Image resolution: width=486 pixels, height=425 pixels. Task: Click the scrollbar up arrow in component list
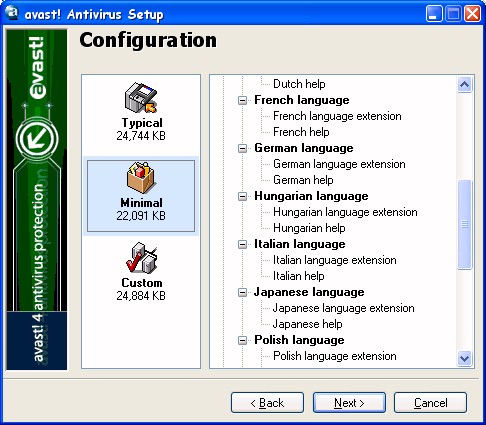(464, 85)
